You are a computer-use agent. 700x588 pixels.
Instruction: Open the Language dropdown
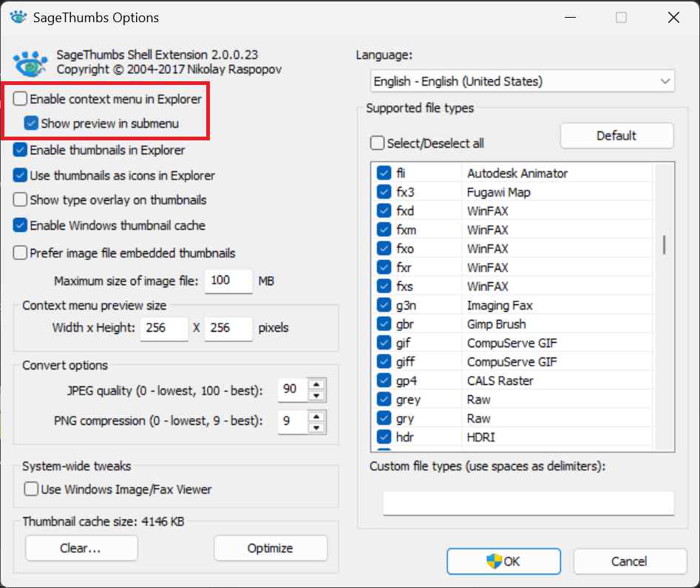point(523,81)
